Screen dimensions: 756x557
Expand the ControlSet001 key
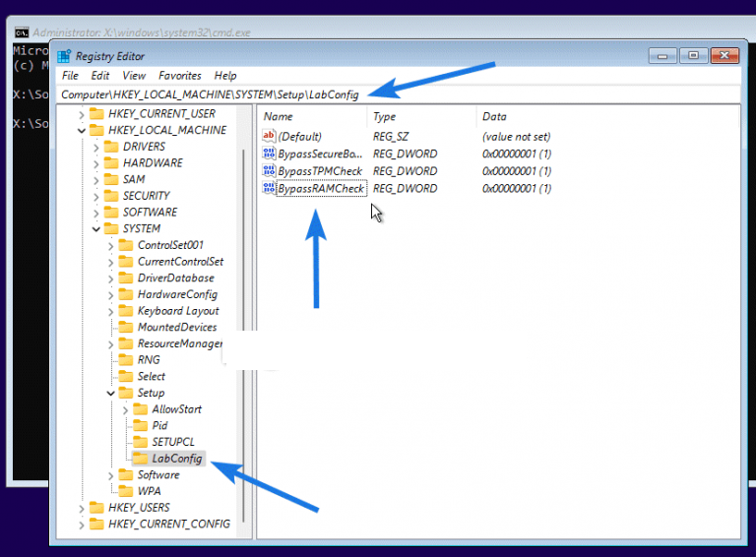111,245
